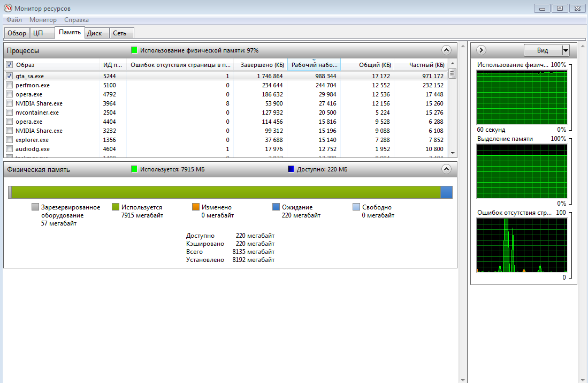Screen dimensions: 588x383
Task: Click the olive 'Используется' legend square
Action: coord(116,207)
